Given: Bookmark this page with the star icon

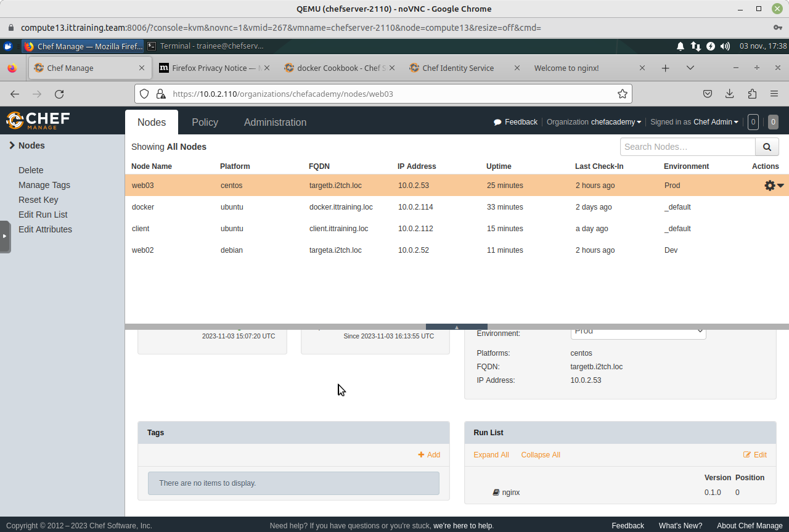Looking at the screenshot, I should coord(623,94).
